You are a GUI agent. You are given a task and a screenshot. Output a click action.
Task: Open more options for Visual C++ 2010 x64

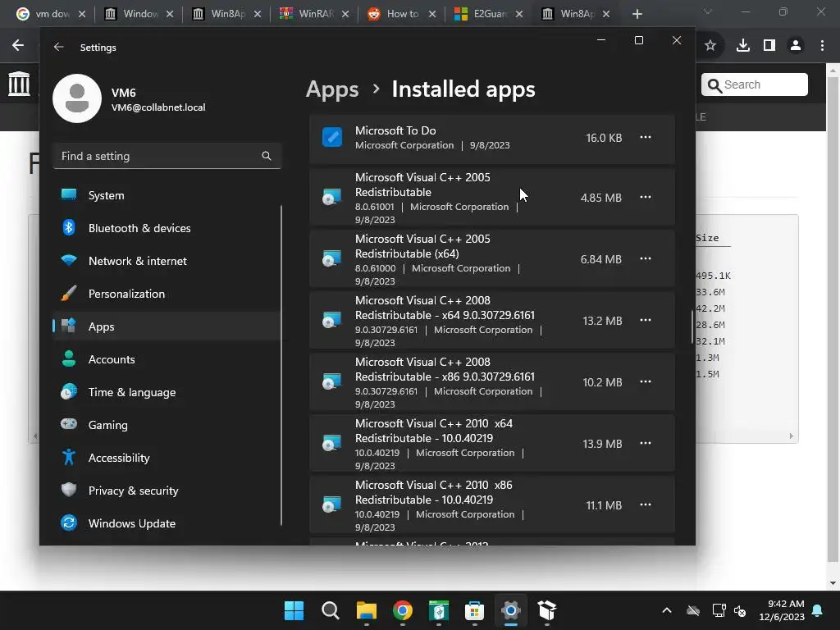tap(646, 444)
